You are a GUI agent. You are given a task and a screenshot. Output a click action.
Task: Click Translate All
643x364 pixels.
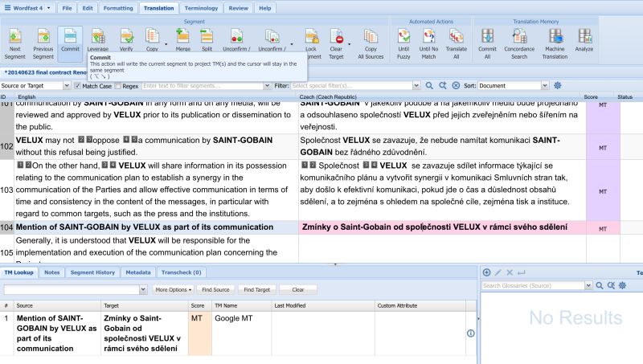pos(457,44)
